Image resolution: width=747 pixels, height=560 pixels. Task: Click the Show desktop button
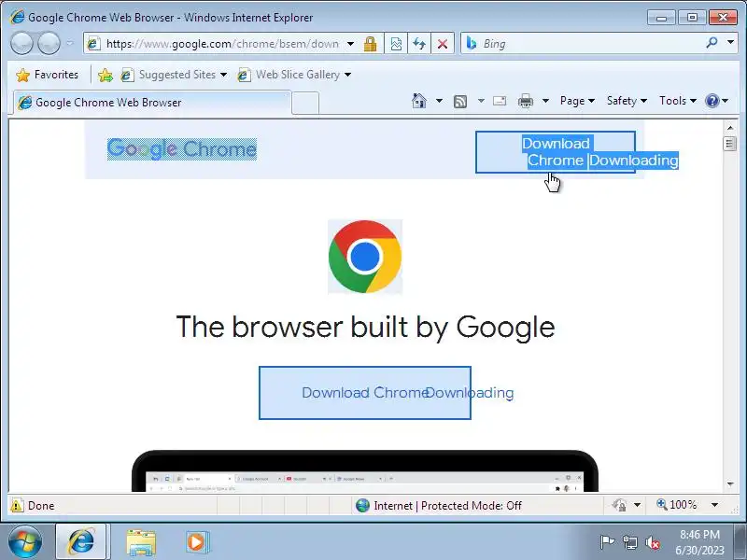[741, 542]
